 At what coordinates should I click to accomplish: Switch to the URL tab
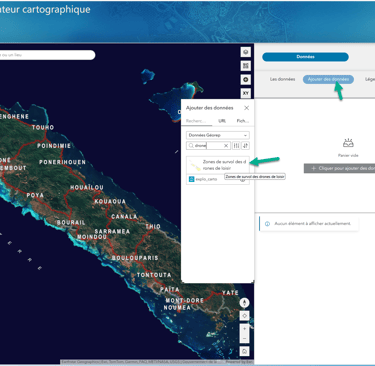[x=222, y=121]
